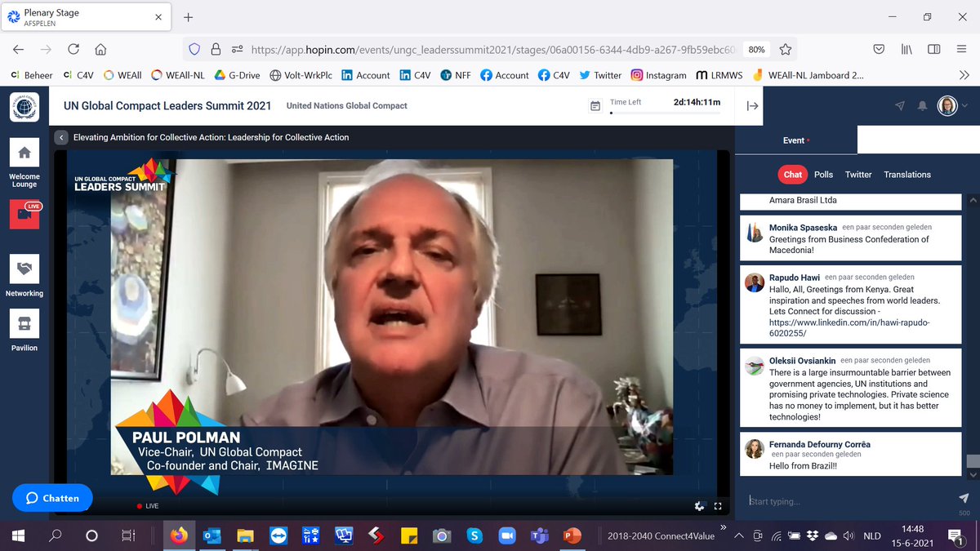Open the Networking handshake icon

click(x=24, y=269)
